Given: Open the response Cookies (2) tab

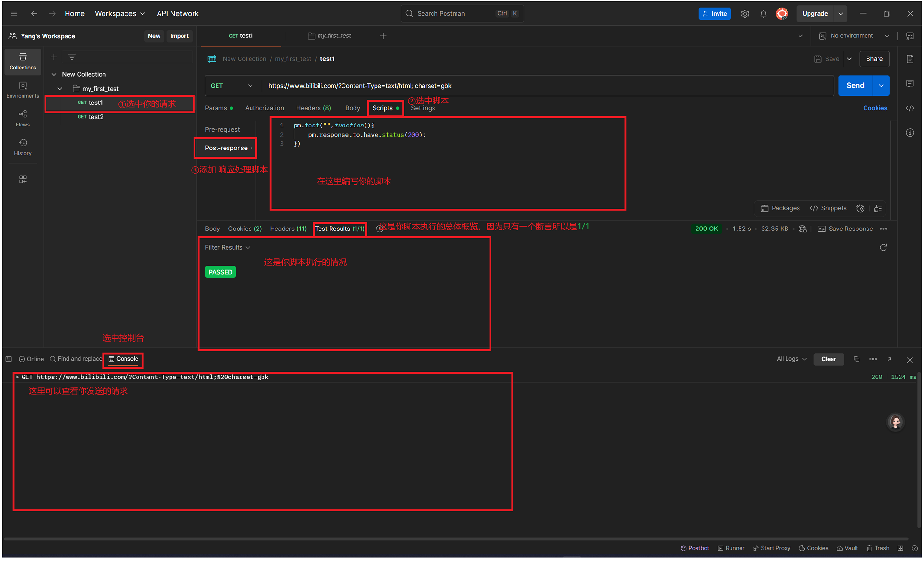Looking at the screenshot, I should 245,229.
